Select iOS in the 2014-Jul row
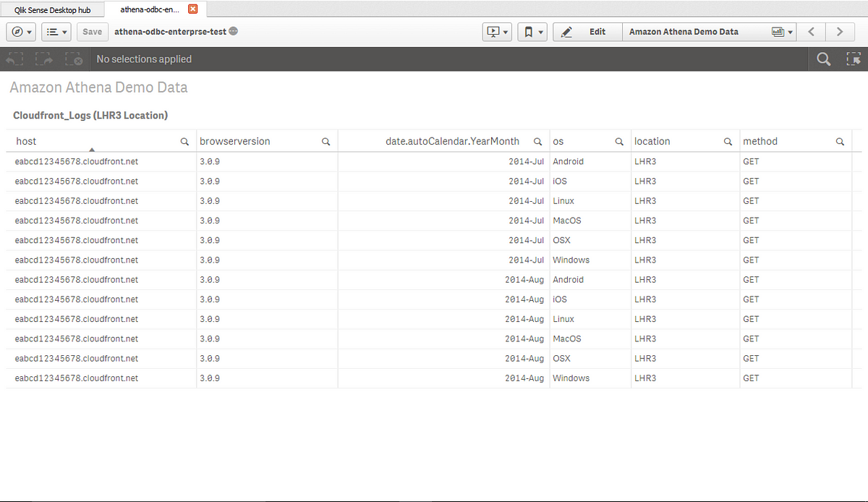This screenshot has height=502, width=868. pos(560,181)
